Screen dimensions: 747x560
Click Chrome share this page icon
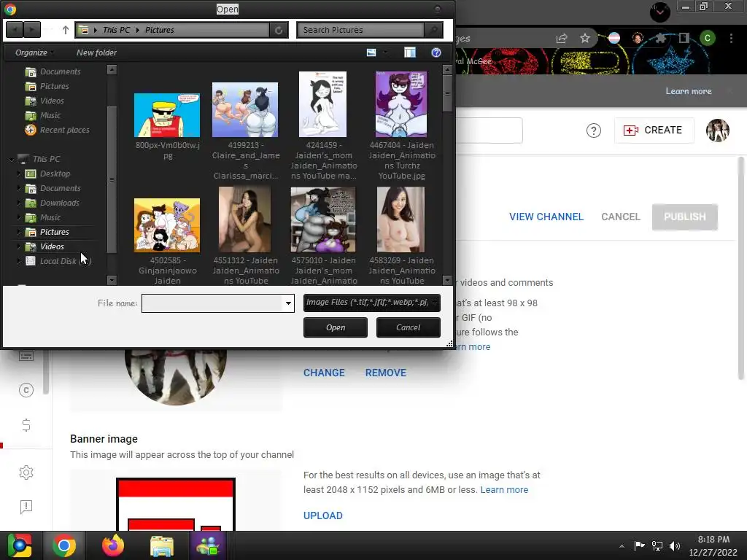[x=562, y=39]
